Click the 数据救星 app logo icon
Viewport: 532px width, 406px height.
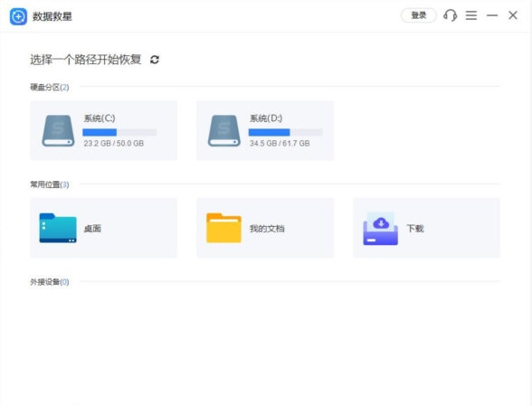(x=18, y=16)
